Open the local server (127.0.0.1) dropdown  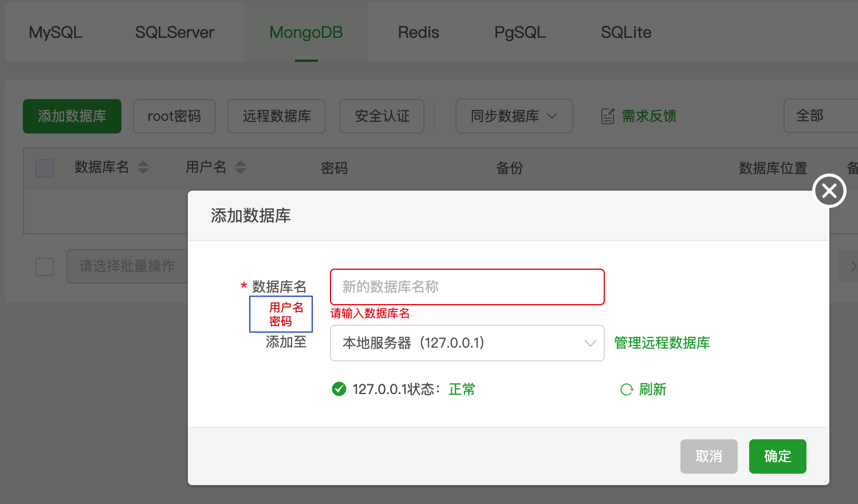pos(467,343)
